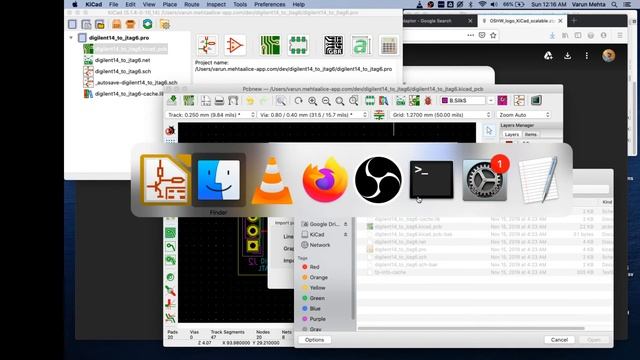This screenshot has height=360, width=640.
Task: Switch to Terminal in the app switcher
Action: tap(431, 180)
